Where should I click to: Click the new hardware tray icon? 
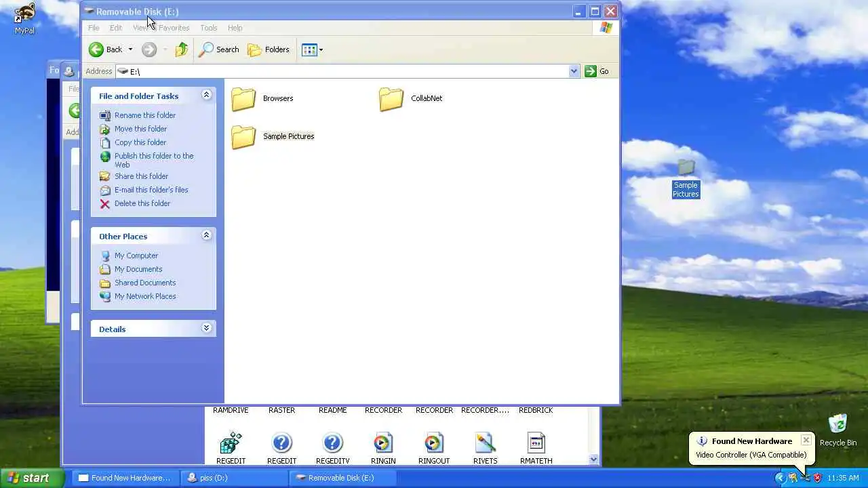pyautogui.click(x=805, y=478)
